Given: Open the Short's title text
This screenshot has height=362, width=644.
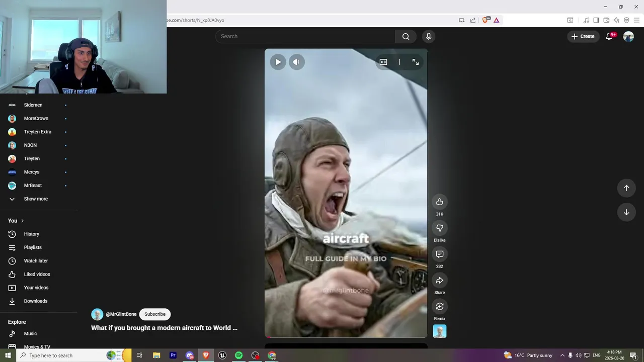Looking at the screenshot, I should coord(164,328).
